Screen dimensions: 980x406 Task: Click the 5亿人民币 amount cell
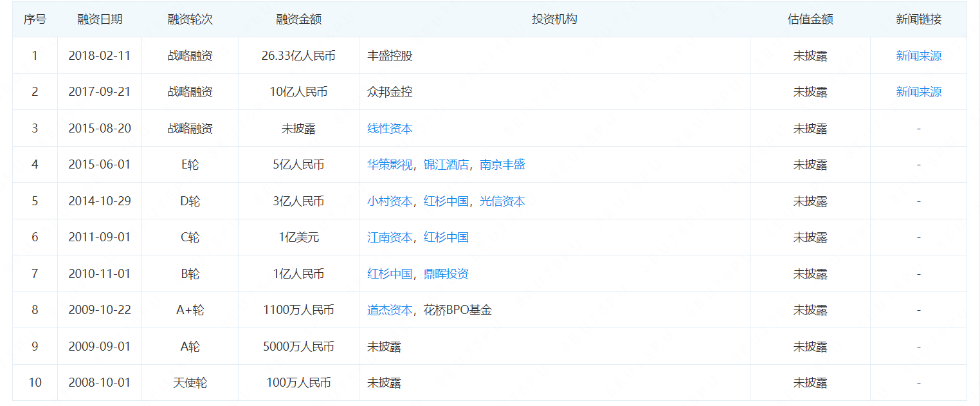pos(298,165)
